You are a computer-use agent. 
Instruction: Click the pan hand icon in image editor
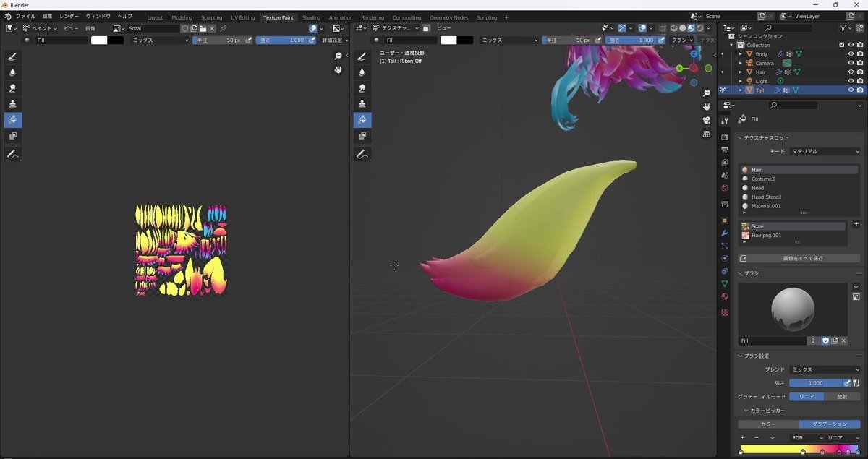(338, 70)
